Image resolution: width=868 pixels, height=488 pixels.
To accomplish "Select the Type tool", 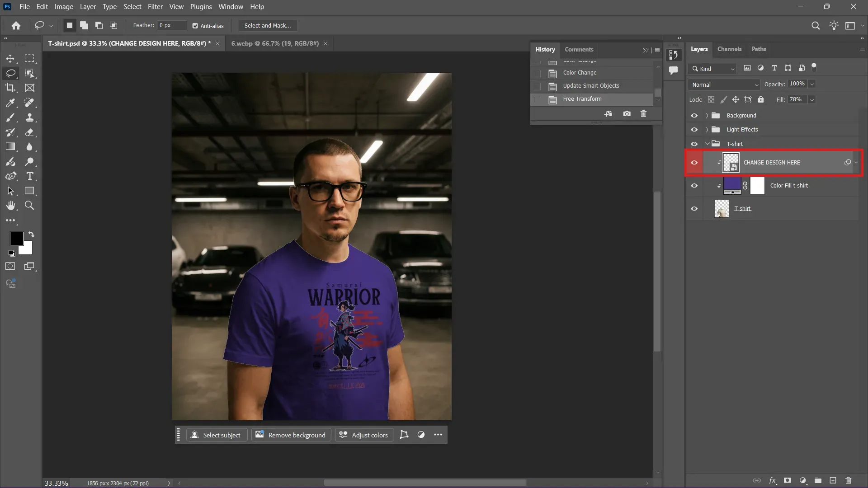I will [30, 177].
